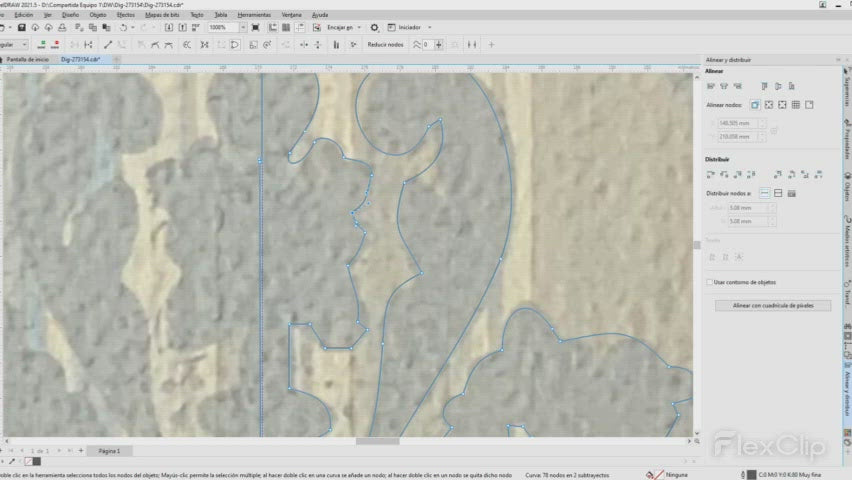
Task: Click the Save icon in toolbar
Action: pos(22,28)
